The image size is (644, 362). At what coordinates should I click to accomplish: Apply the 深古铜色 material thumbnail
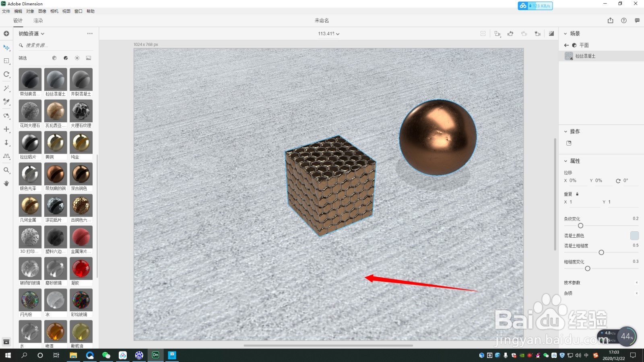click(x=81, y=174)
